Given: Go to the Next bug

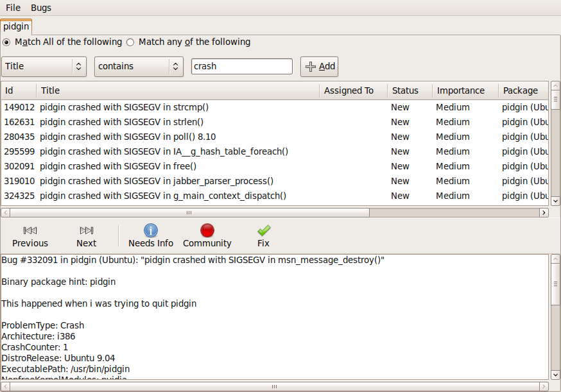Looking at the screenshot, I should tap(87, 230).
